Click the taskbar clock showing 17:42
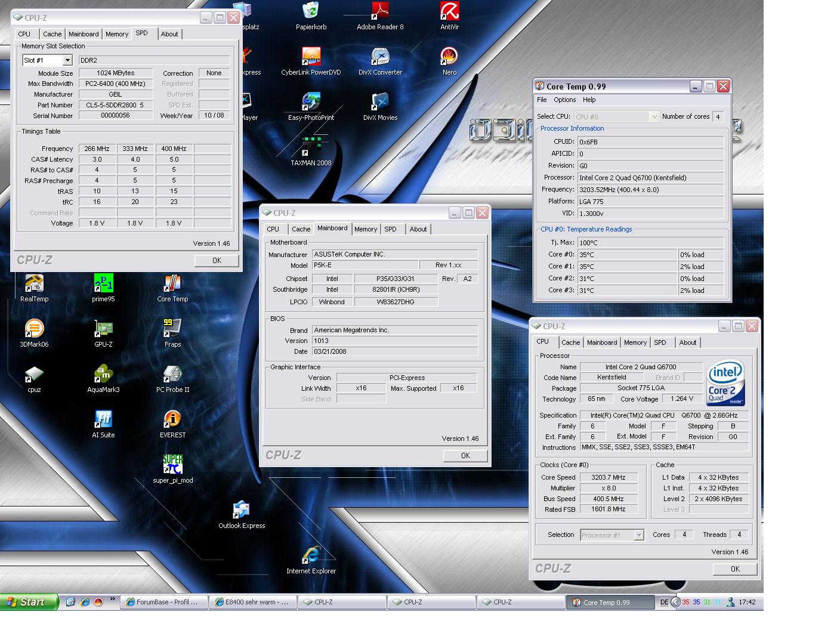Screen dimensions: 840x630 747,602
